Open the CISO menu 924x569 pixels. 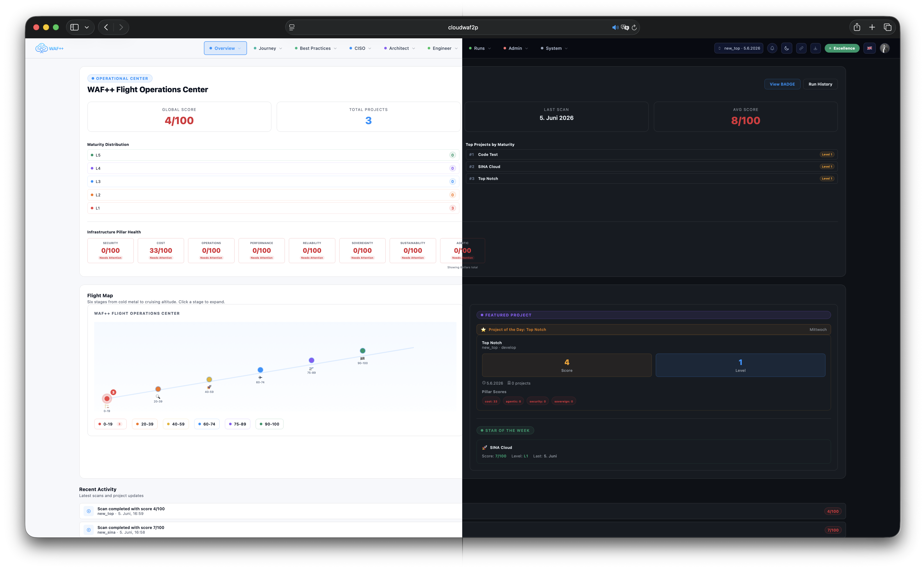[360, 48]
